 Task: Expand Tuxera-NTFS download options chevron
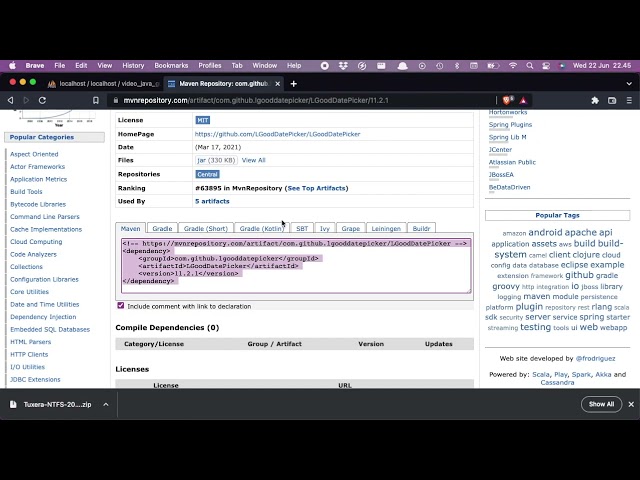click(x=106, y=404)
